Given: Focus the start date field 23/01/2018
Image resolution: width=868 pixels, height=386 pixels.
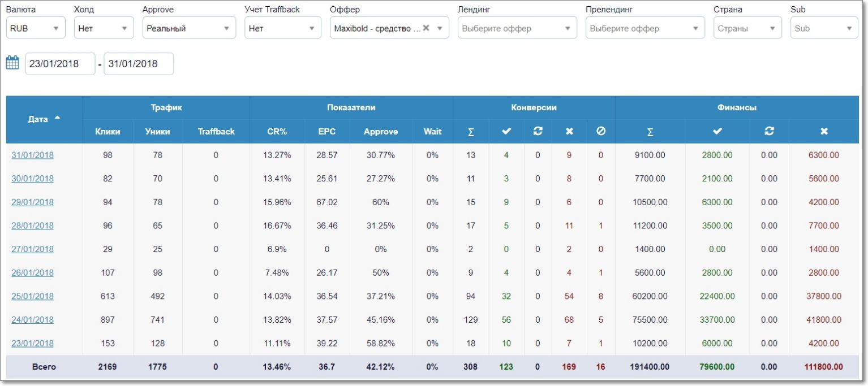Looking at the screenshot, I should coord(60,64).
